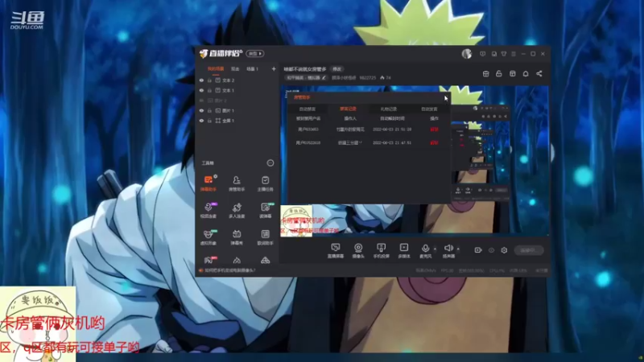Open the 弹幕秀 danmaku show tool
Image resolution: width=644 pixels, height=362 pixels.
tap(237, 237)
